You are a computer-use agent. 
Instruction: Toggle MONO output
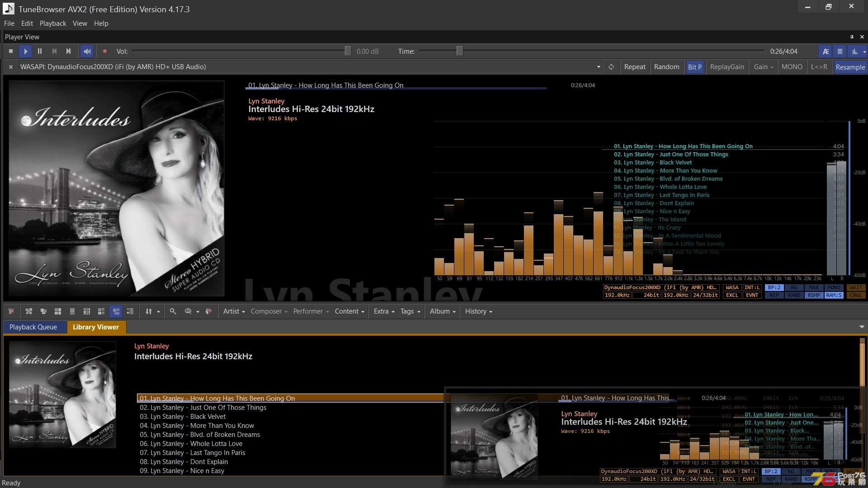pyautogui.click(x=792, y=67)
